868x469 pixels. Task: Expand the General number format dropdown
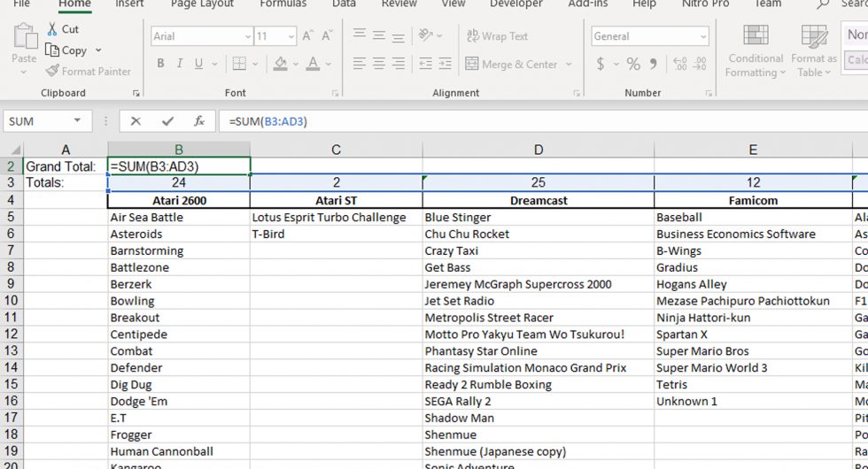tap(703, 37)
